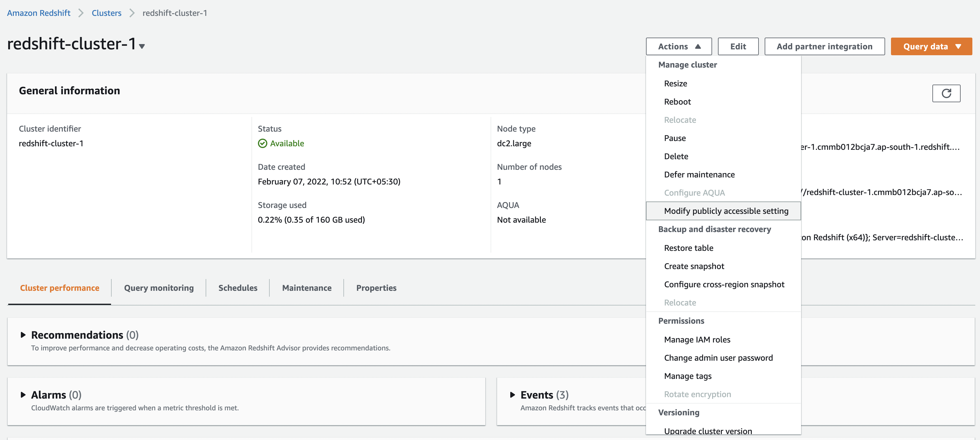Expand the Events section

click(512, 395)
